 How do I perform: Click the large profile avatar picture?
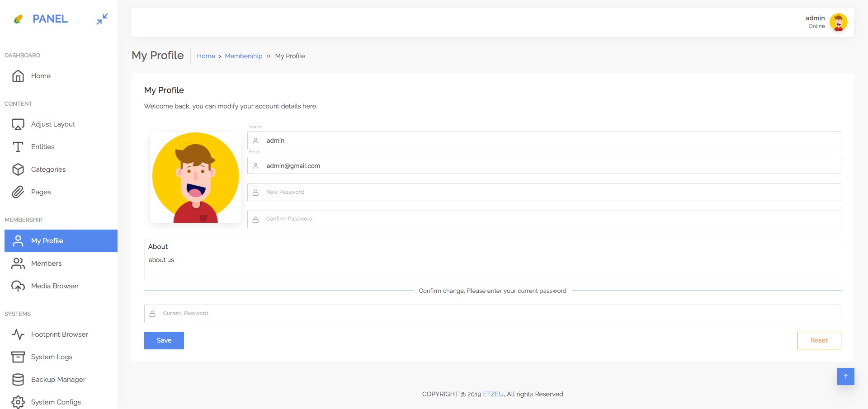coord(196,177)
